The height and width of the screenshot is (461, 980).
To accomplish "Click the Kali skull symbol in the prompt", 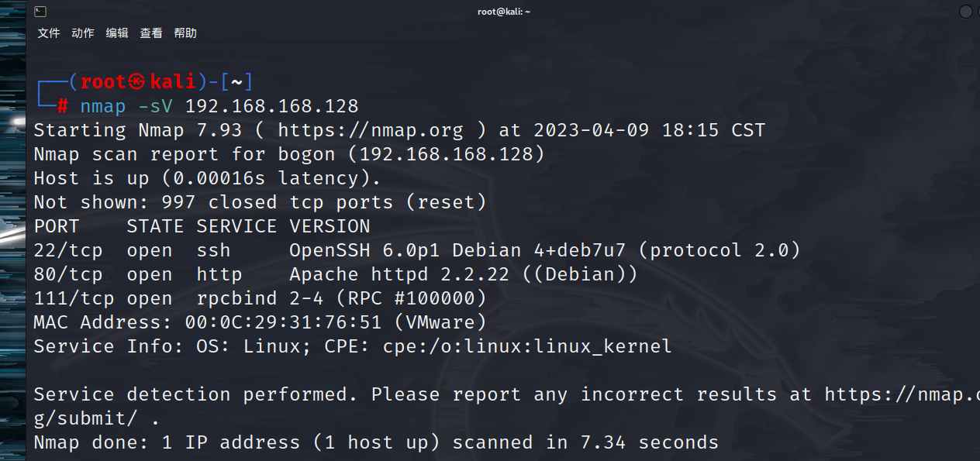I will tap(136, 81).
